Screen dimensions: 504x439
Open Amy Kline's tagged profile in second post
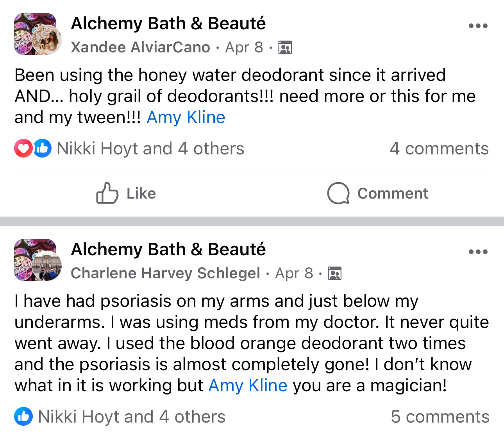(x=248, y=385)
